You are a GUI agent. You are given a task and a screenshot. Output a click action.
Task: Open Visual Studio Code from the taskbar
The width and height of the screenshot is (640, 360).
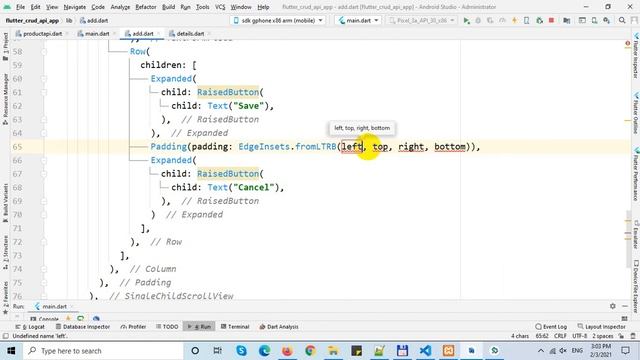point(425,351)
